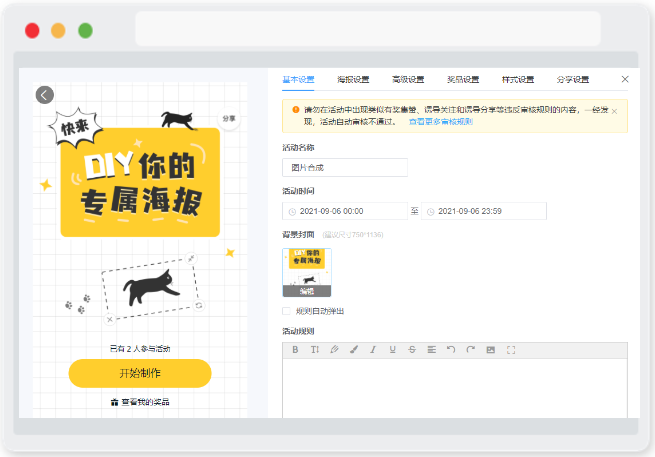
Task: Click 编辑 on cover thumbnail
Action: point(307,291)
